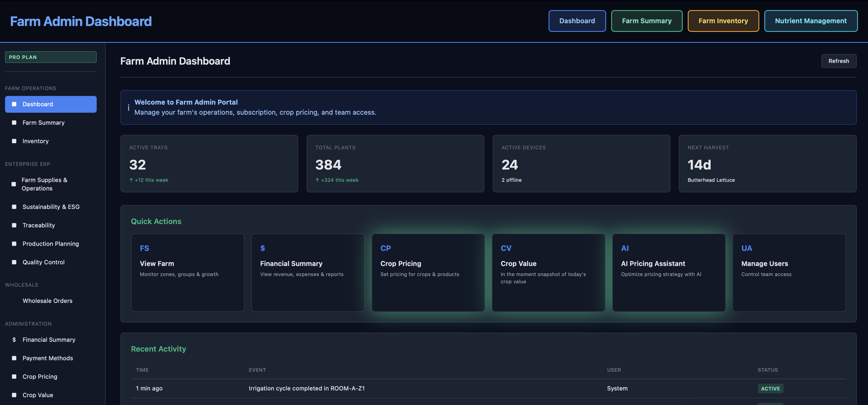Select Production Planning in the sidebar
This screenshot has width=868, height=405.
coord(14,243)
